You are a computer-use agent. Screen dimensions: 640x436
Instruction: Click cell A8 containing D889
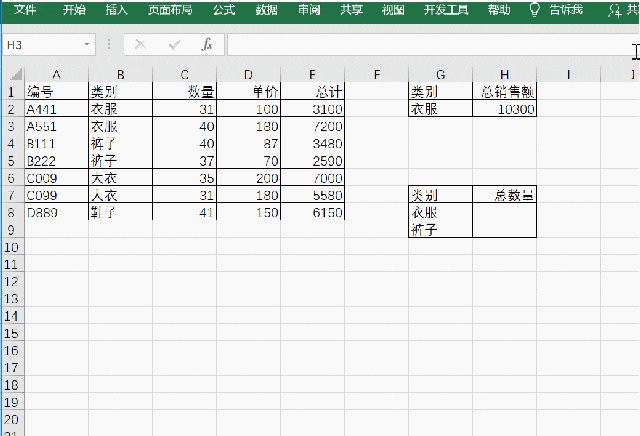(x=56, y=212)
